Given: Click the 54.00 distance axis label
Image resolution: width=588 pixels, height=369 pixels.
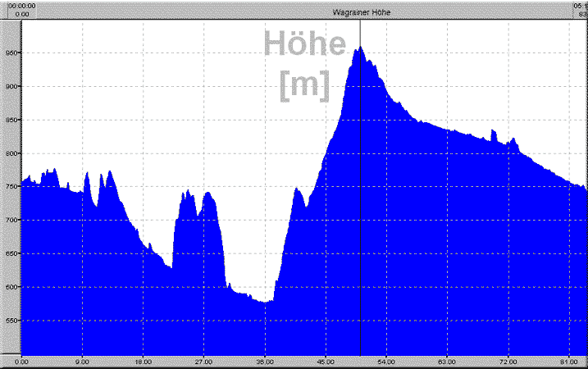Looking at the screenshot, I should tap(386, 362).
